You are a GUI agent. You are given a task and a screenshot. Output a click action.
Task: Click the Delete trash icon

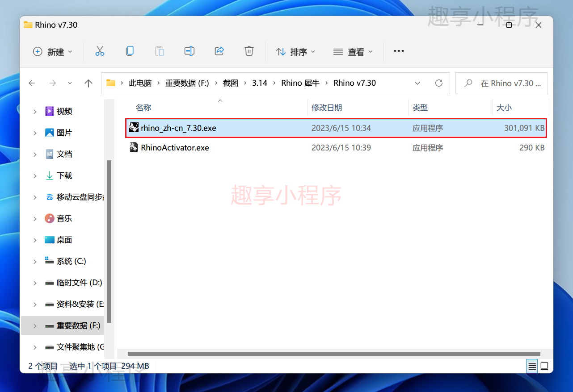click(x=249, y=51)
